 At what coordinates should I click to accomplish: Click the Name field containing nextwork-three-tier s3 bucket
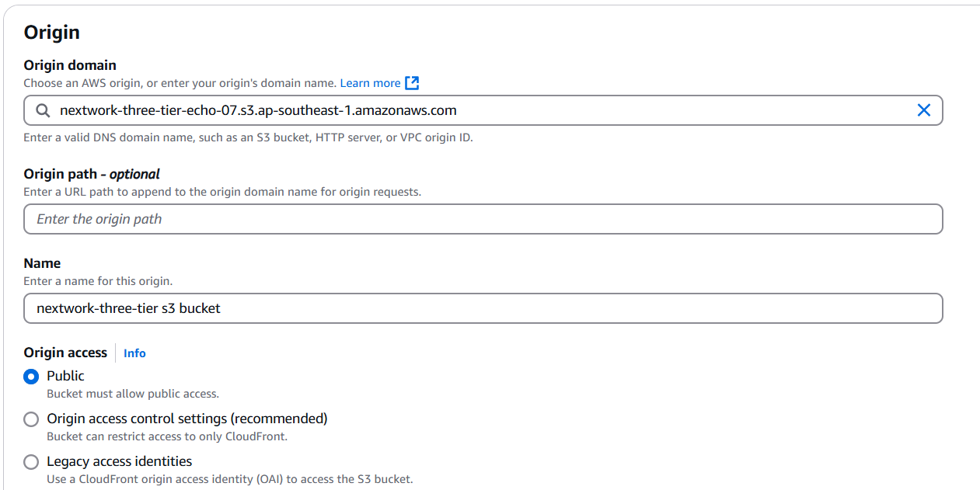coord(483,308)
